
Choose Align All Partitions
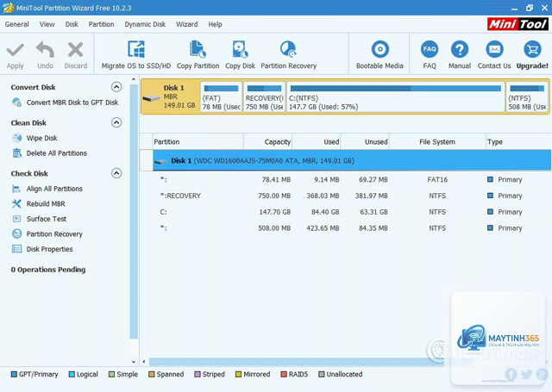point(54,189)
